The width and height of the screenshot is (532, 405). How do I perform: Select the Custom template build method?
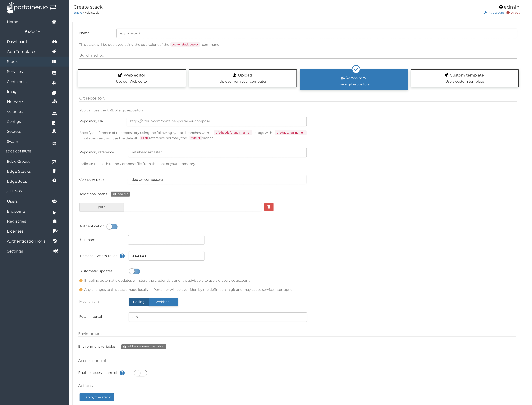464,78
